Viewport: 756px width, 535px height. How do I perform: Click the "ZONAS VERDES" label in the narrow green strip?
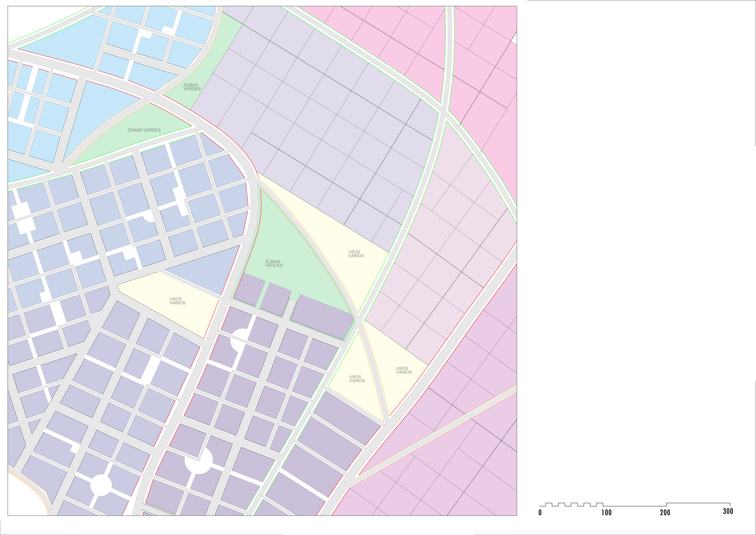pos(192,87)
